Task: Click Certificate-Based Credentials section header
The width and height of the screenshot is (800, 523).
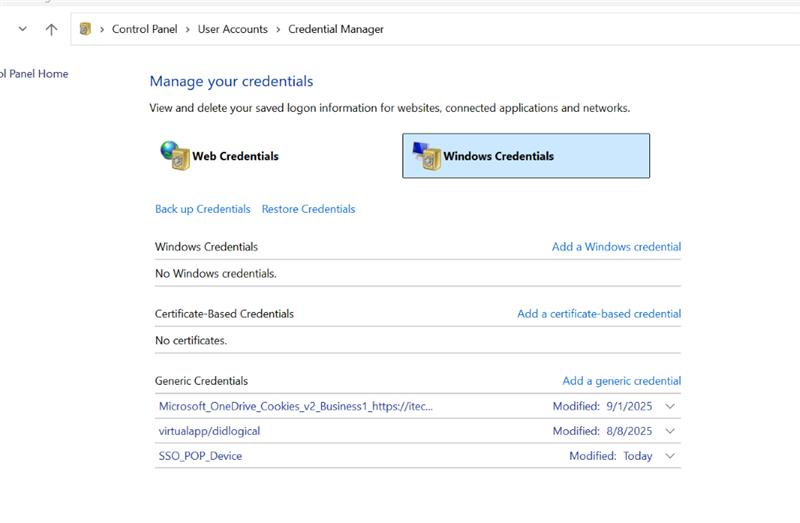Action: coord(224,313)
